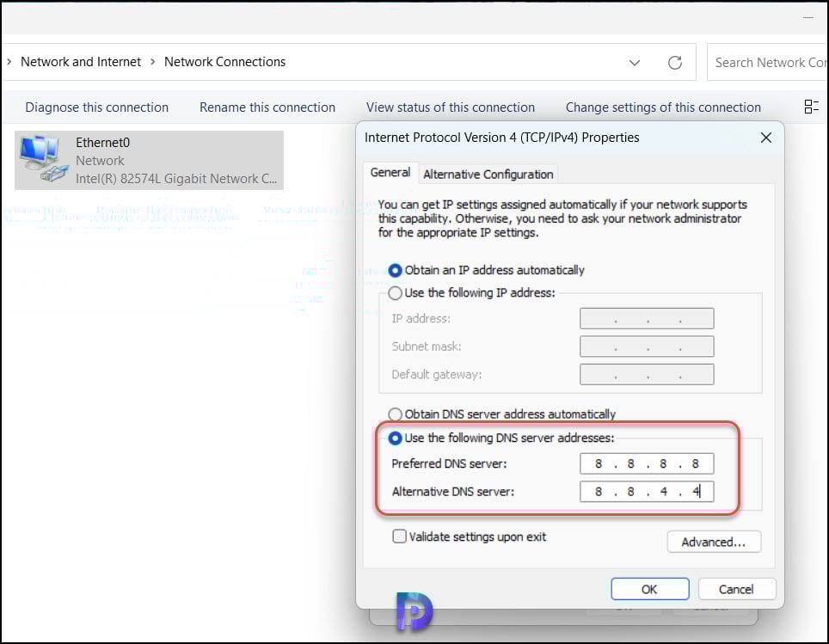The width and height of the screenshot is (829, 644).
Task: Confirm the dialog with OK
Action: click(x=650, y=589)
